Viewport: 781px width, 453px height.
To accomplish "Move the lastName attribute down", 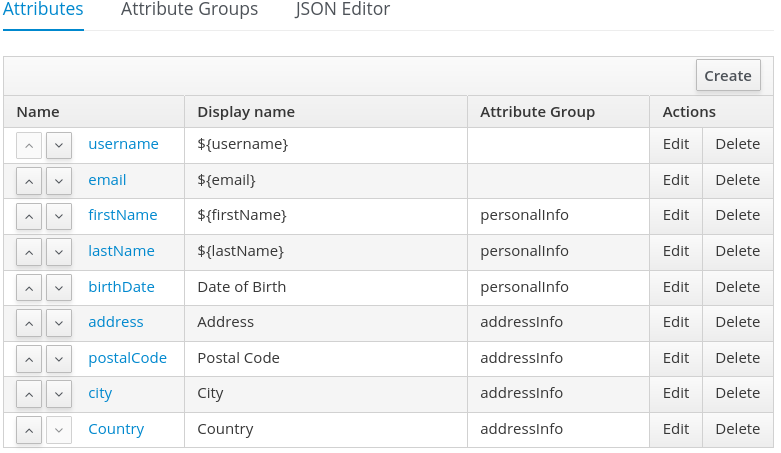I will (59, 252).
